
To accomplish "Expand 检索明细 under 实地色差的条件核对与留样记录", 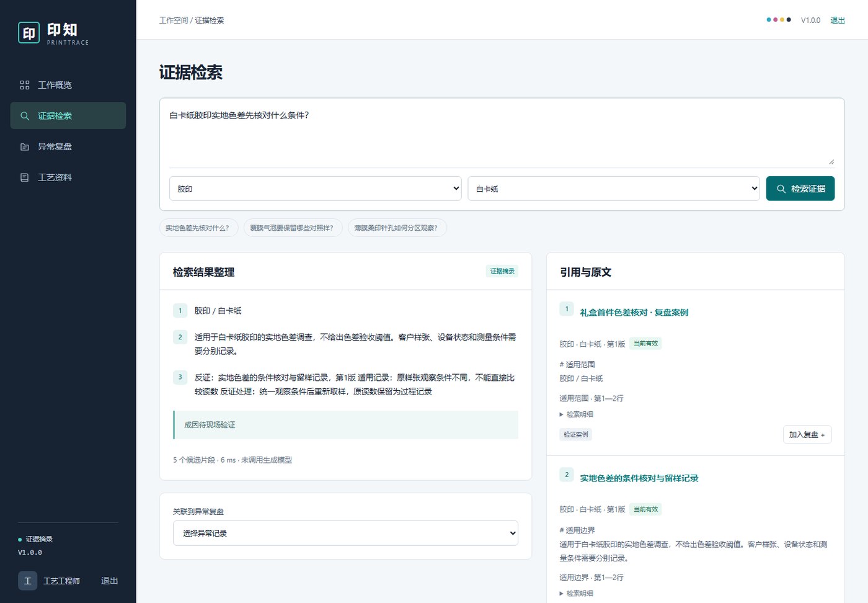I will coord(577,594).
